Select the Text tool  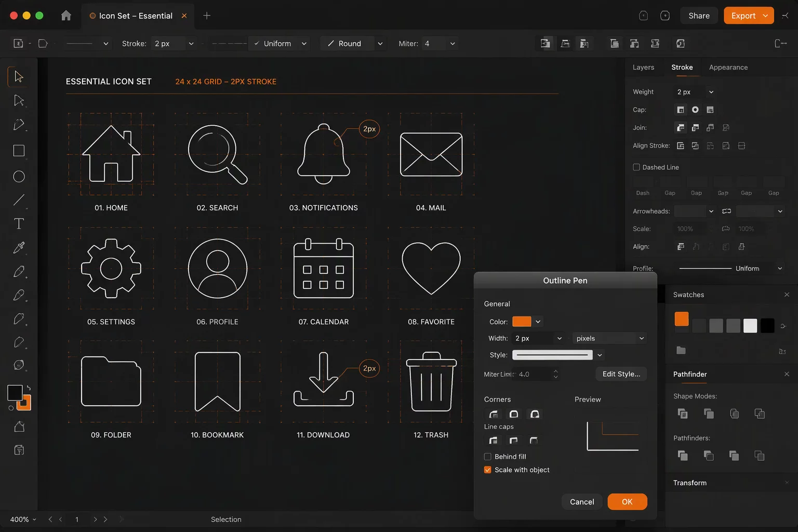pos(19,224)
